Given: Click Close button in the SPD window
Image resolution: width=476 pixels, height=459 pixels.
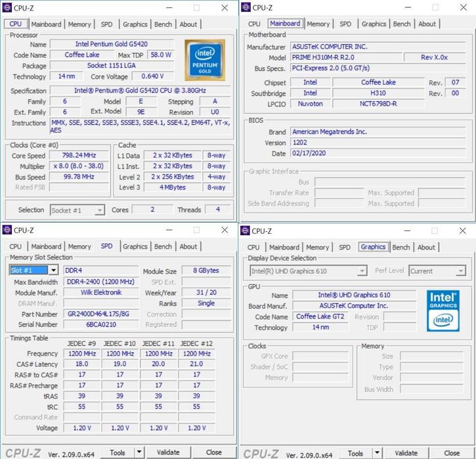Looking at the screenshot, I should pyautogui.click(x=214, y=452).
